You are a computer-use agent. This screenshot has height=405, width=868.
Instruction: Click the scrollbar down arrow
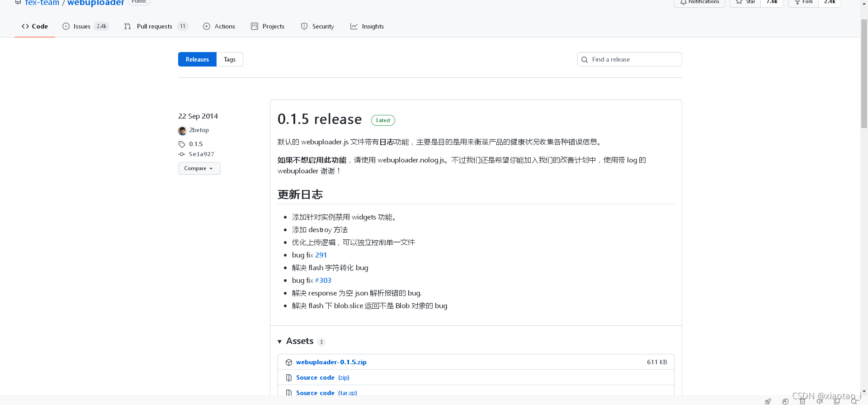864,392
